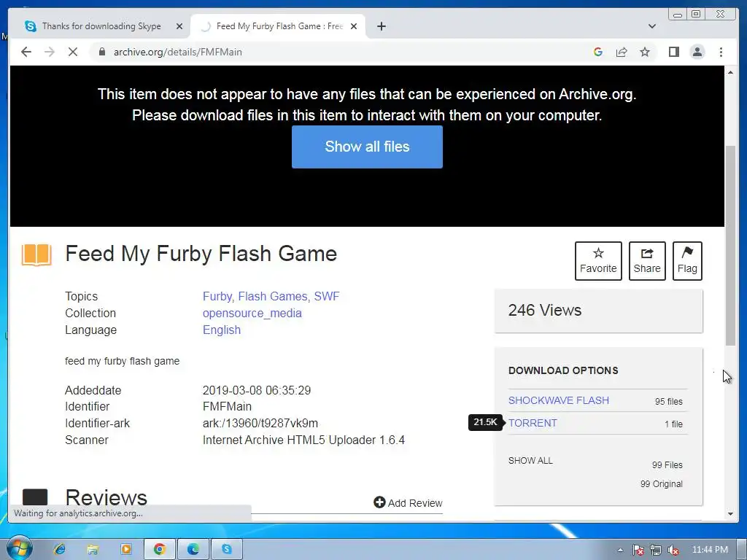Bookmark this page with the star icon
The image size is (747, 560).
point(645,52)
